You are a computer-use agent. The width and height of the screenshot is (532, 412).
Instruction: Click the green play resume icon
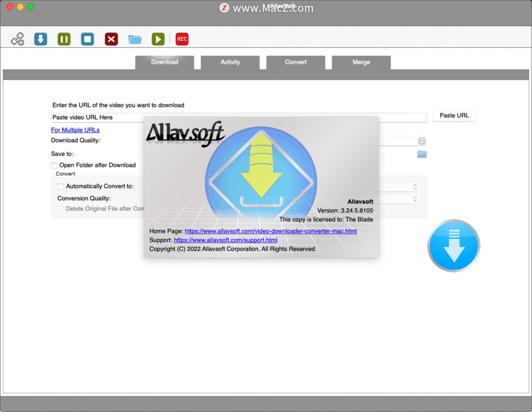[x=158, y=39]
